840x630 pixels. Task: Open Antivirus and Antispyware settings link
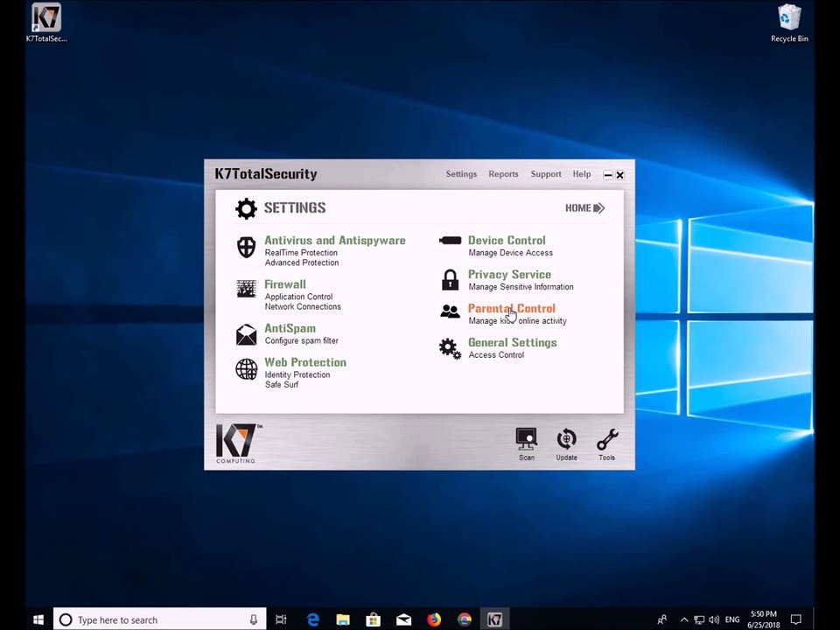tap(335, 241)
